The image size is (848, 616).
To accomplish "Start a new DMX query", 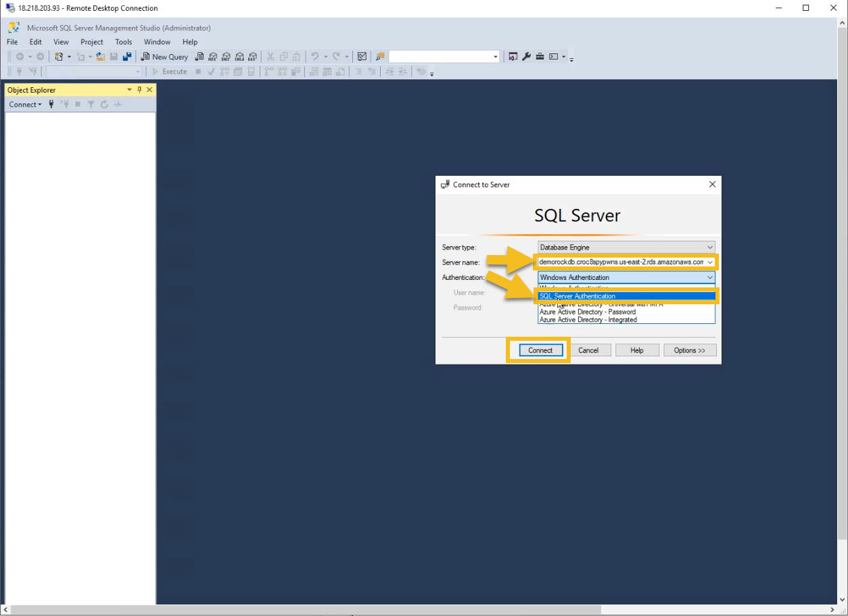I will (x=226, y=57).
